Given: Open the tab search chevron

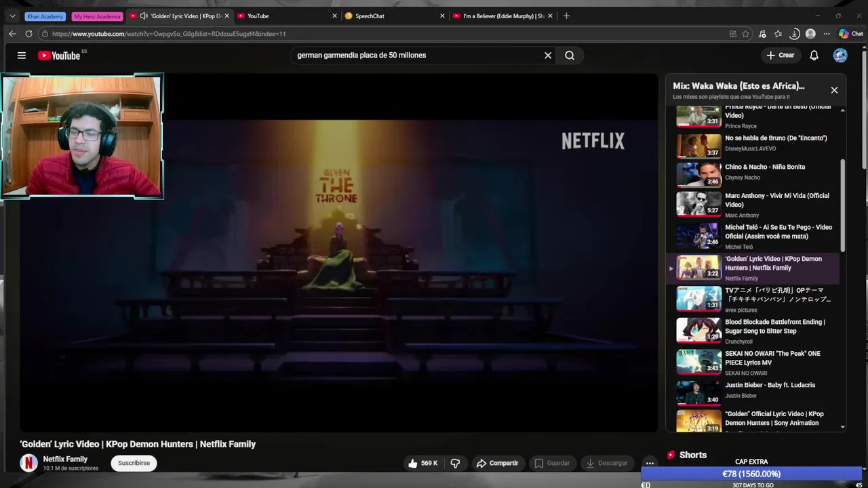Looking at the screenshot, I should tap(12, 16).
